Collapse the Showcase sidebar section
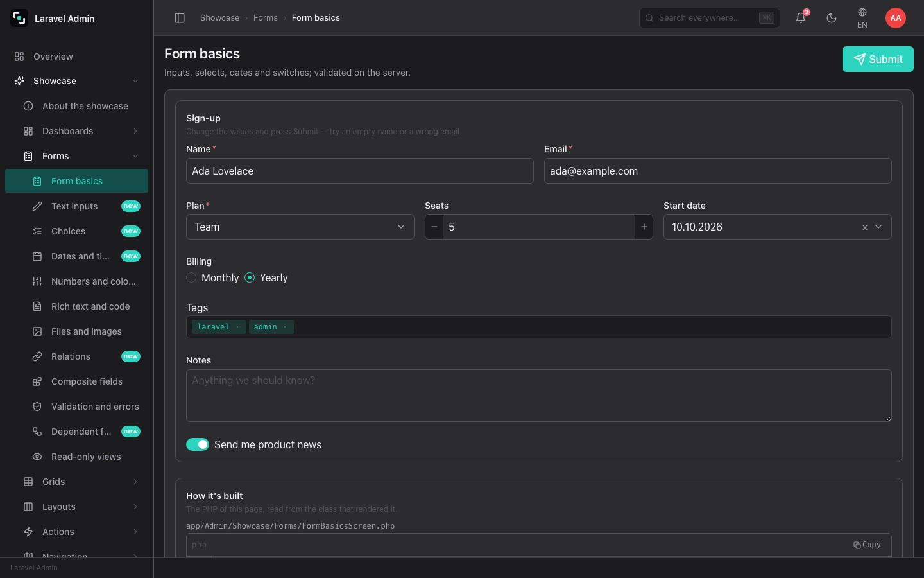This screenshot has height=578, width=924. pos(77,81)
